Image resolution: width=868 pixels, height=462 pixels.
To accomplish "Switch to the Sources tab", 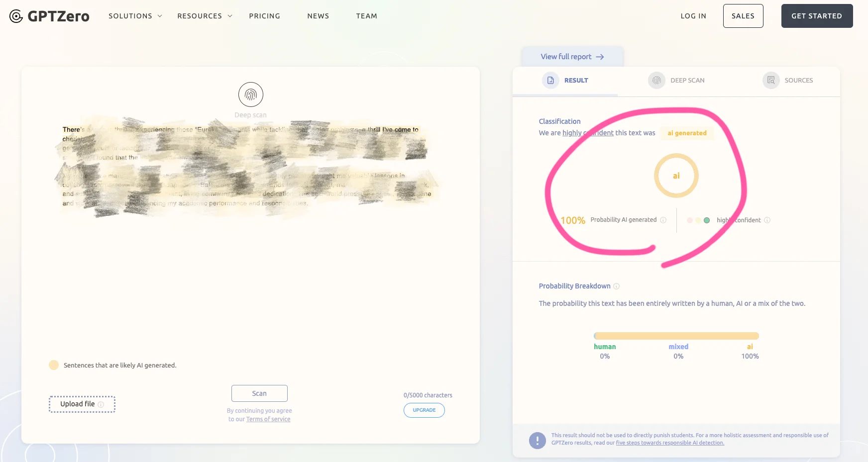I will pyautogui.click(x=788, y=81).
